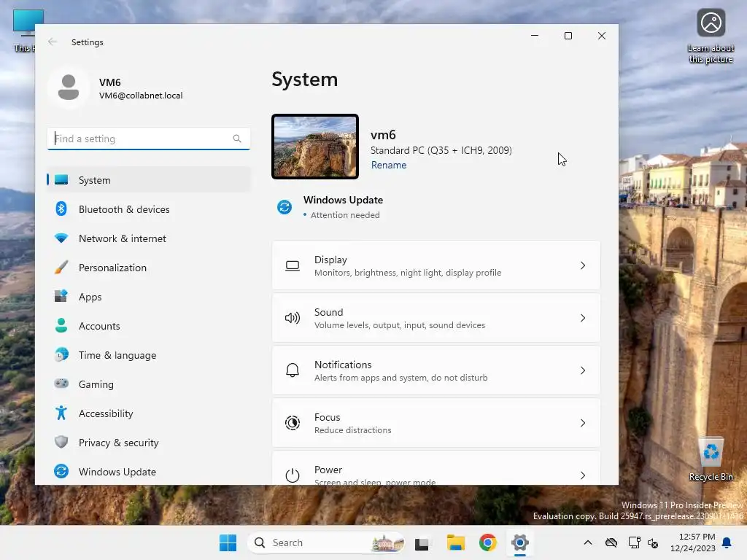Open Notifications settings card

click(x=436, y=370)
